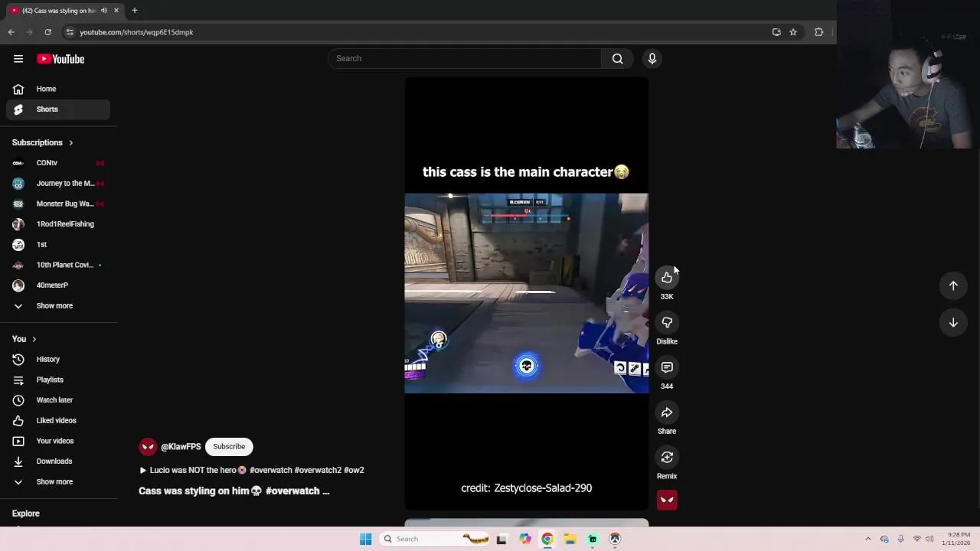Launch Overwatch from the taskbar
Screen dimensions: 980x551
(615, 539)
